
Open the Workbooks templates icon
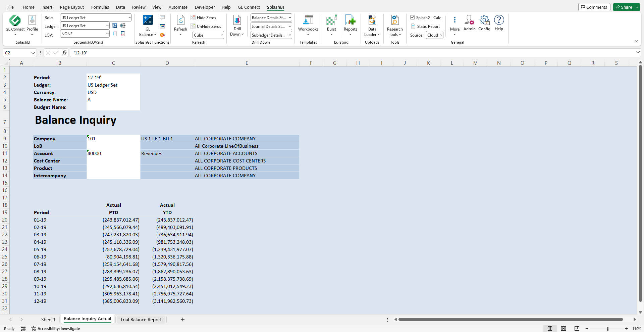[308, 21]
